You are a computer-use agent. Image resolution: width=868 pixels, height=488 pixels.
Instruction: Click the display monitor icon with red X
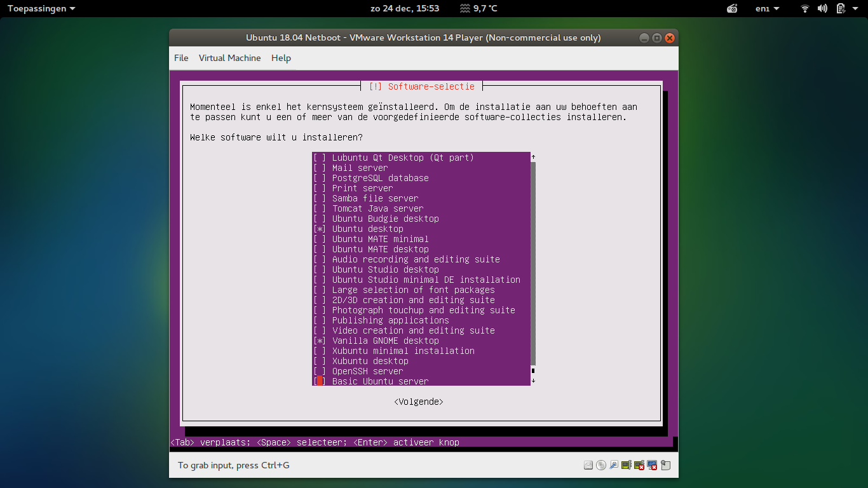(x=652, y=465)
